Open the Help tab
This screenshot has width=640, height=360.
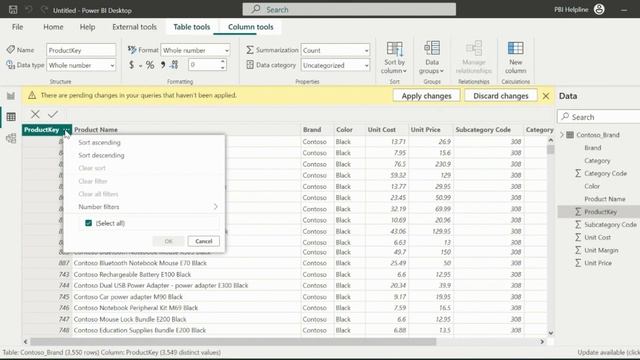pos(87,27)
